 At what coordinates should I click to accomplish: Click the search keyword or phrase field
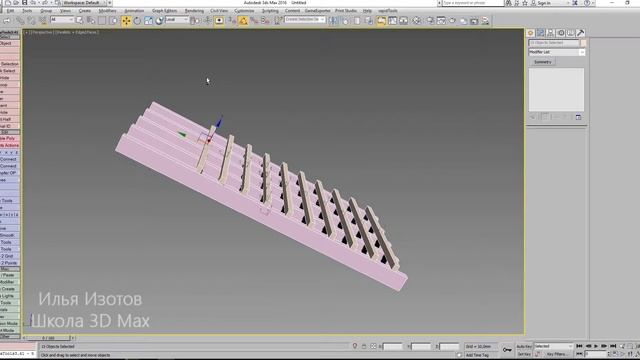pyautogui.click(x=473, y=3)
